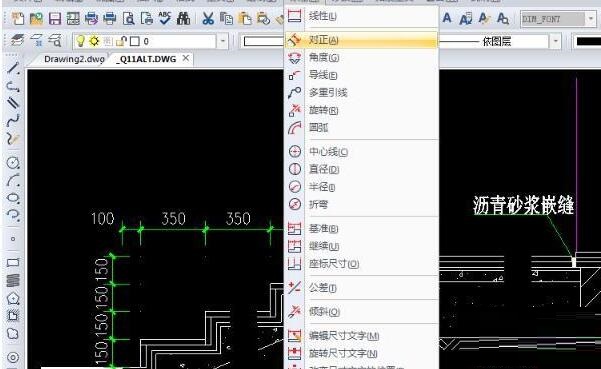The width and height of the screenshot is (601, 369).
Task: Click the plot printer icon
Action: tap(110, 18)
